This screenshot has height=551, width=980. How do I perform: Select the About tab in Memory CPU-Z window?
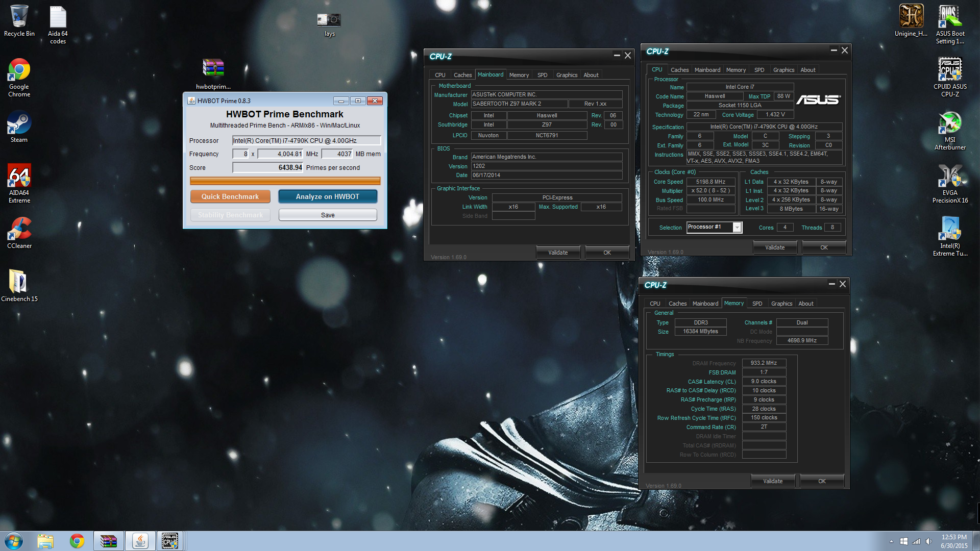[x=806, y=304]
